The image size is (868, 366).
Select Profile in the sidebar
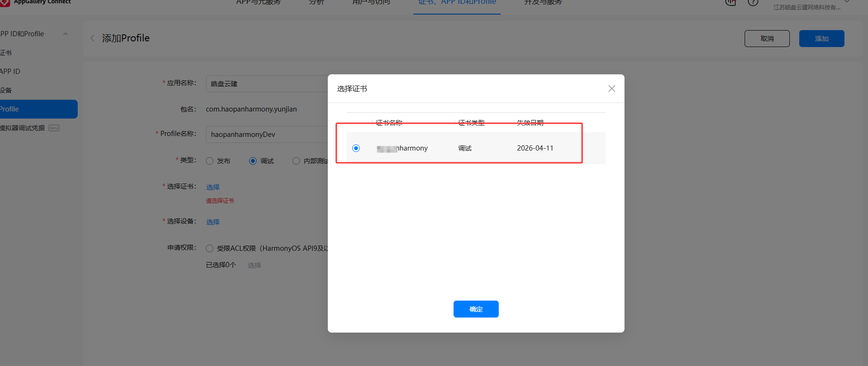tap(39, 109)
